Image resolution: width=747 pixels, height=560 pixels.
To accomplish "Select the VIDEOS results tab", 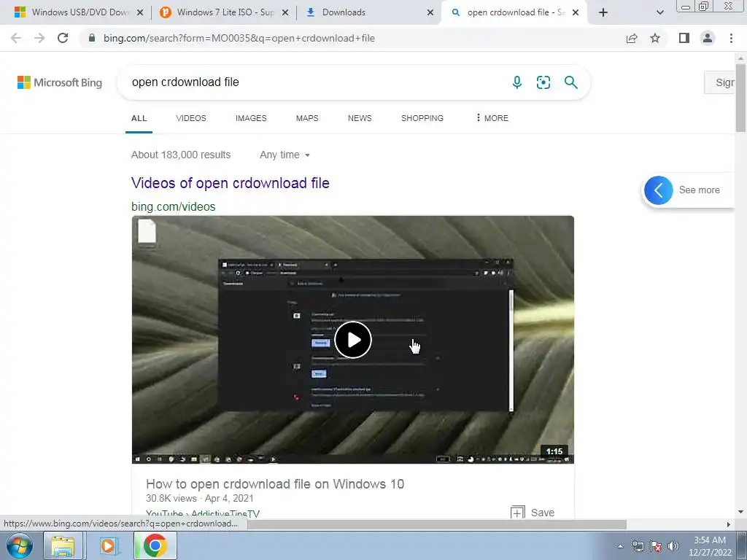I will 191,118.
